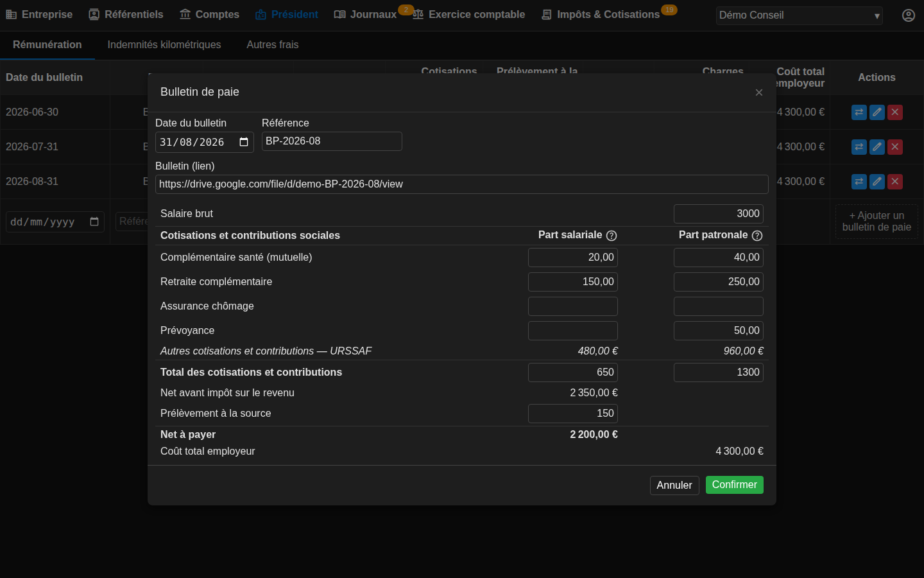Switch to Indemnités kilométriques tab

164,45
